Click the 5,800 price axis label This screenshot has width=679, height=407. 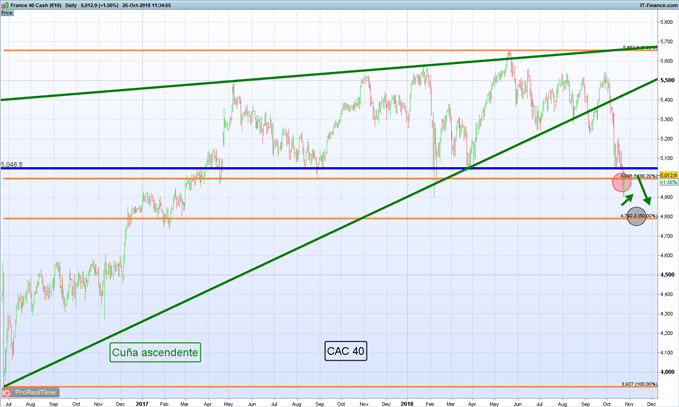pos(667,22)
